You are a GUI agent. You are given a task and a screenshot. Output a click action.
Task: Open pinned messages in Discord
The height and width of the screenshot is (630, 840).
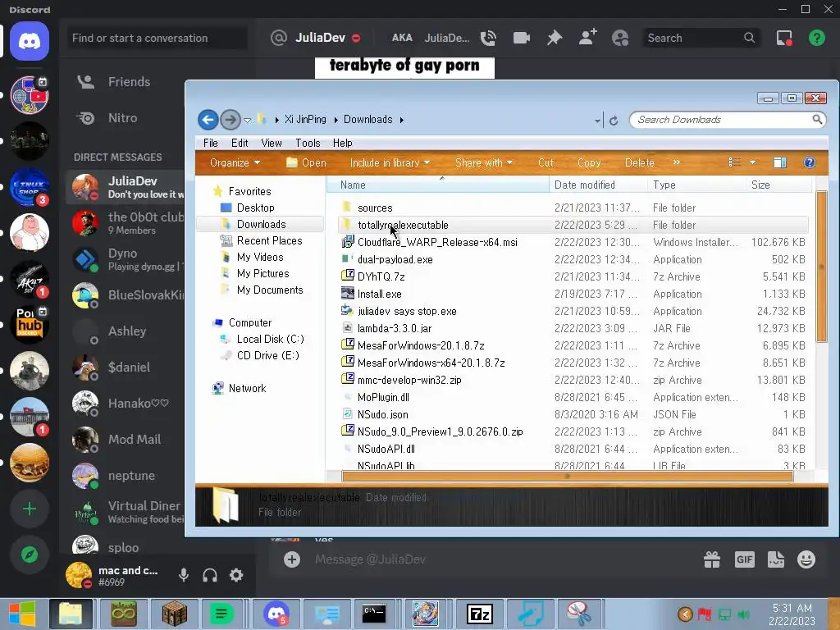[x=555, y=38]
